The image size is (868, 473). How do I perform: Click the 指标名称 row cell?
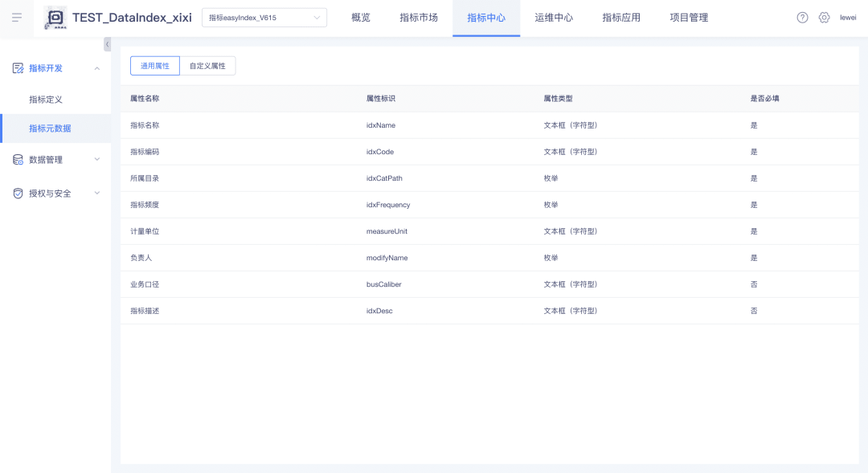(145, 125)
